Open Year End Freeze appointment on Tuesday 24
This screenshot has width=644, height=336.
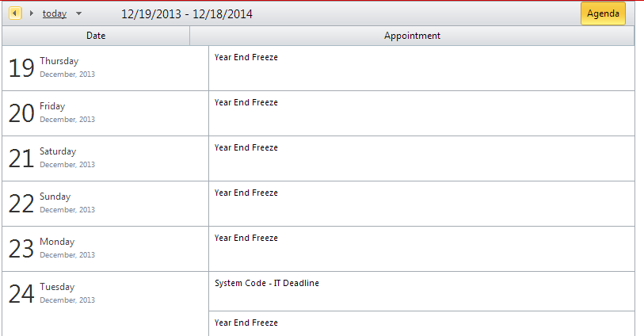(x=246, y=323)
